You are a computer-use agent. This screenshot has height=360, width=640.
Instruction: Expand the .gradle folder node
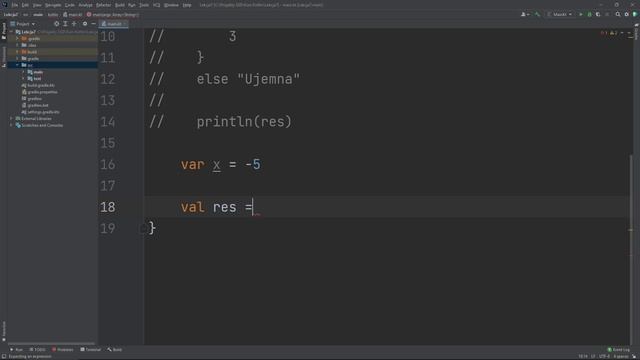click(18, 38)
